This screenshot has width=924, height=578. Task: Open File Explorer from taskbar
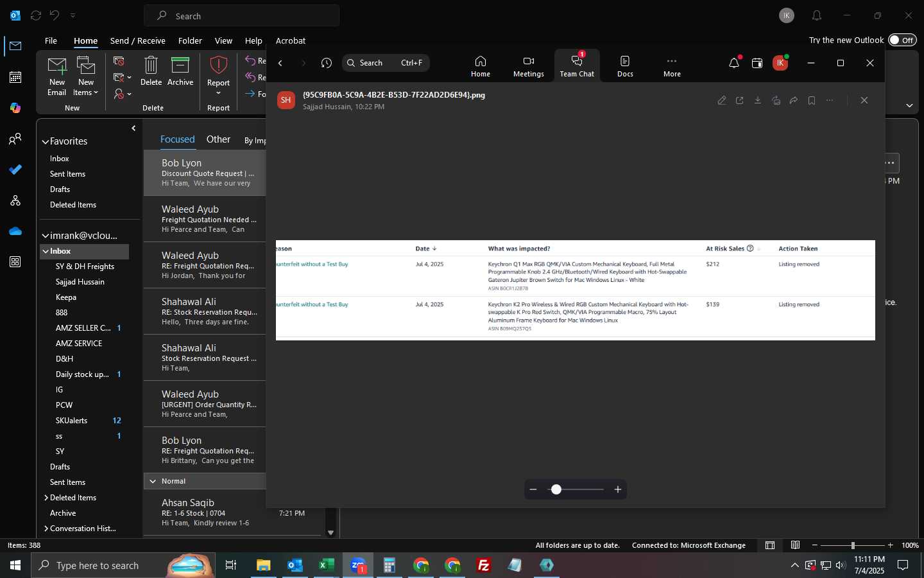tap(264, 565)
